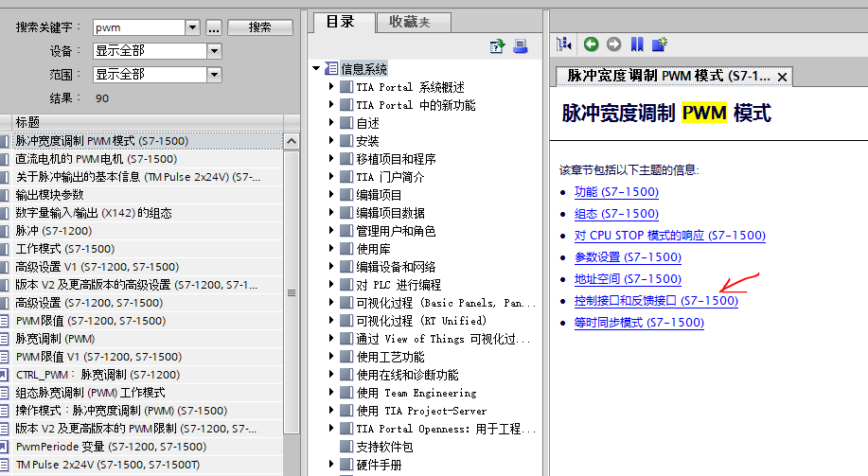Click the page icon of PWM限值 V1 result
868x476 pixels.
coord(4,357)
